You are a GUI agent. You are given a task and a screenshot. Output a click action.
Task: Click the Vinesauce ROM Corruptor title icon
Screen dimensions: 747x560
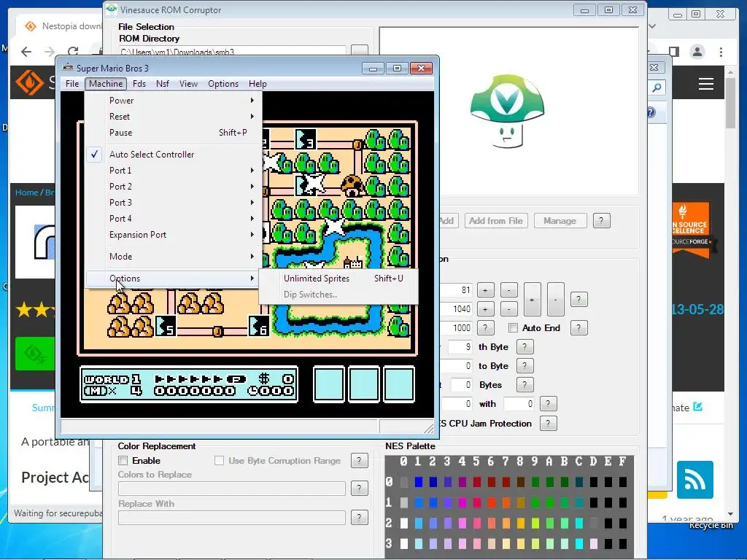click(x=112, y=9)
